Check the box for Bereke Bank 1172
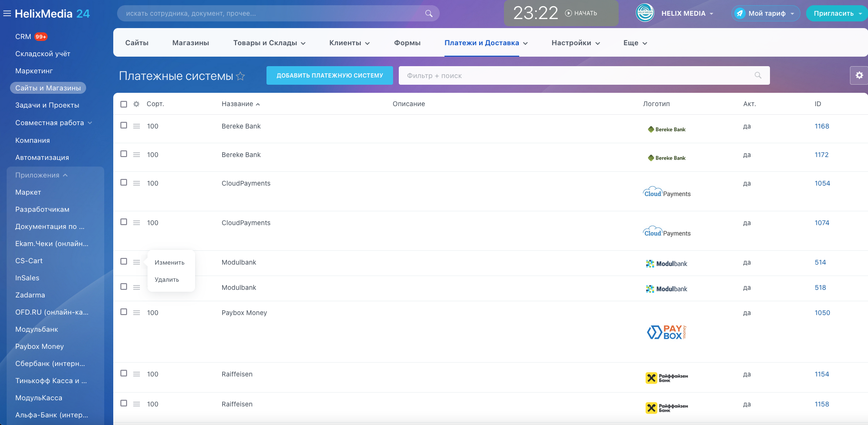The width and height of the screenshot is (868, 425). [x=124, y=154]
